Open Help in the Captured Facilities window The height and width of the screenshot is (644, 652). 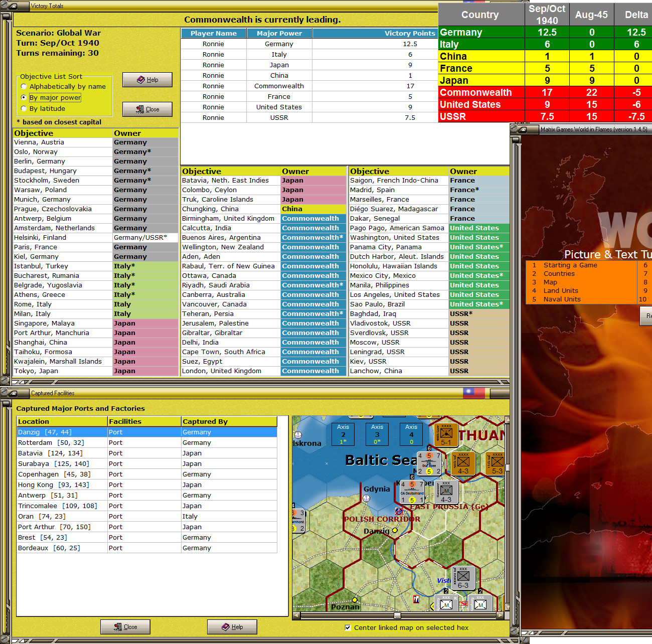tap(232, 627)
